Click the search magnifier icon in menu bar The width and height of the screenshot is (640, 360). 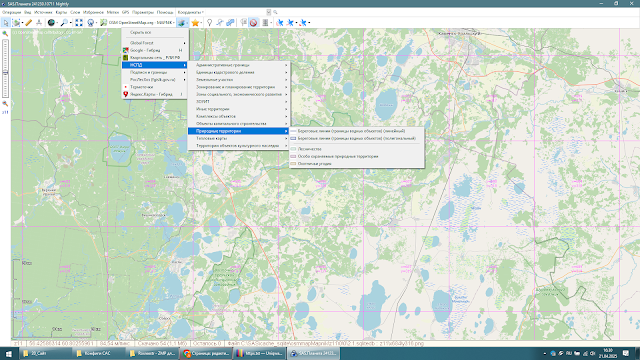pyautogui.click(x=275, y=12)
